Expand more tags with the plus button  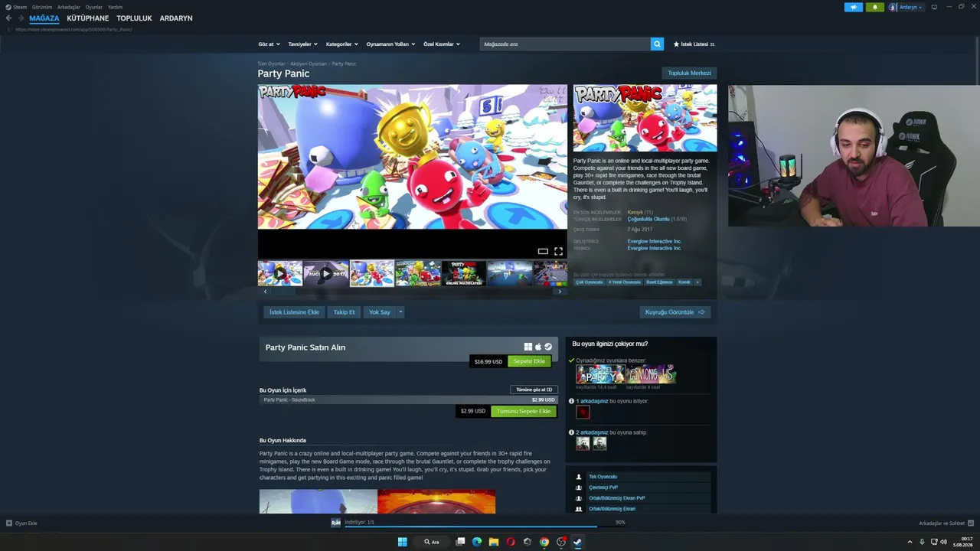(x=697, y=282)
